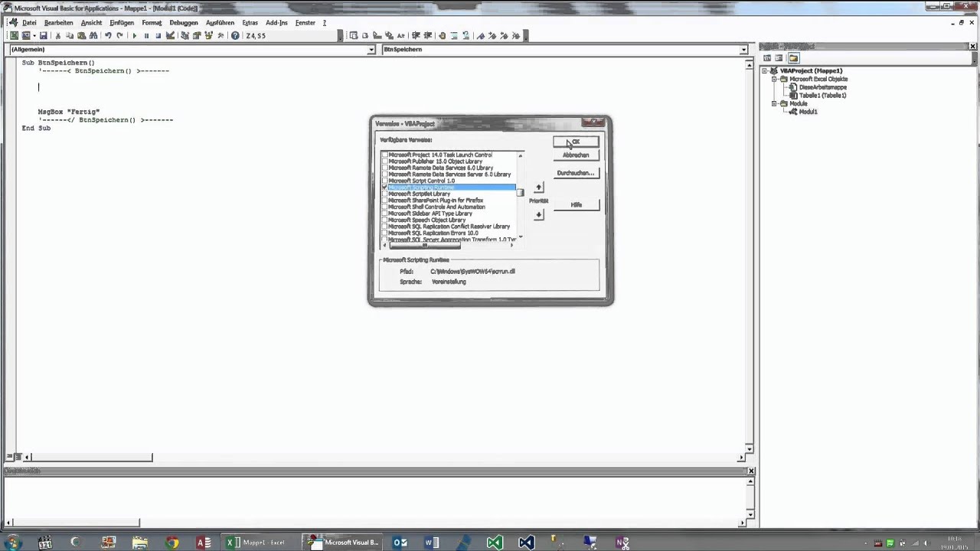The height and width of the screenshot is (551, 980).
Task: Click the Save toolbar icon
Action: coord(43,35)
